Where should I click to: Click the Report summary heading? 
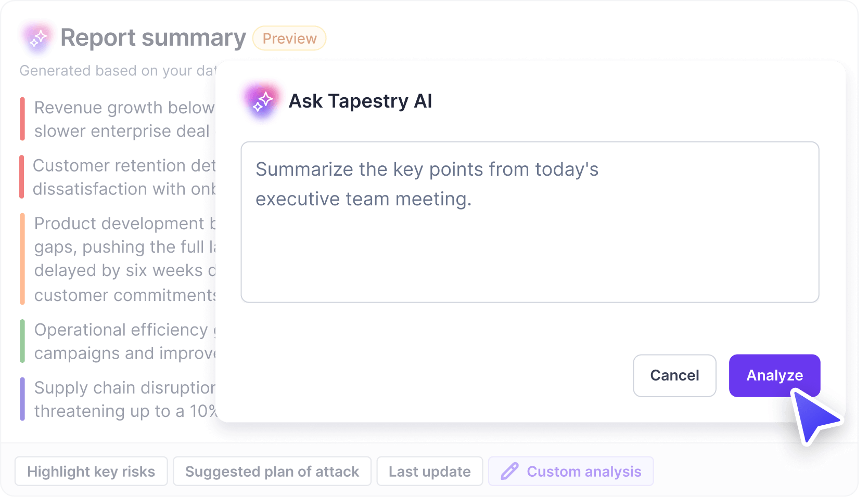point(153,38)
